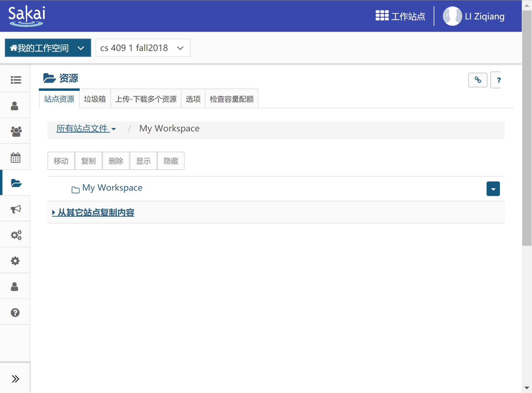Open the announcements megaphone icon
The height and width of the screenshot is (393, 532).
(16, 209)
